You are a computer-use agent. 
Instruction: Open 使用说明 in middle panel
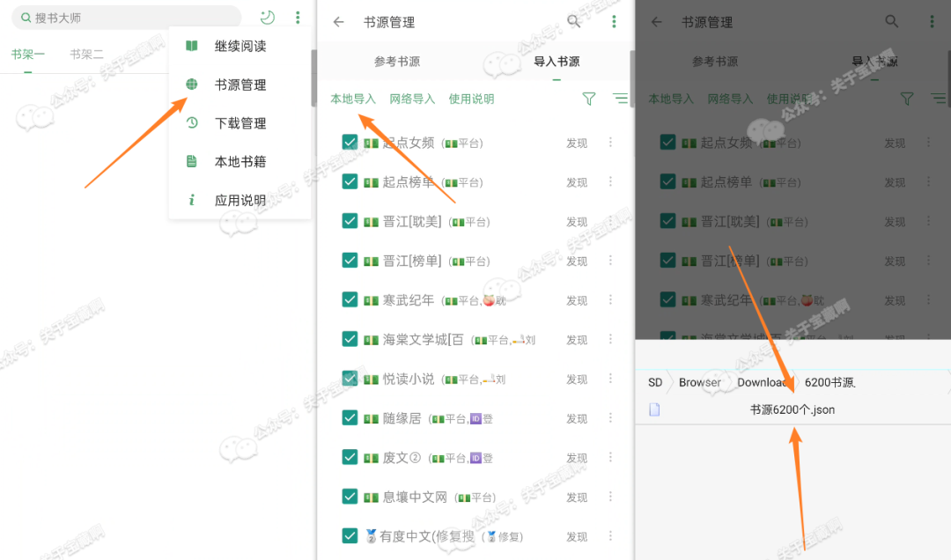[471, 99]
